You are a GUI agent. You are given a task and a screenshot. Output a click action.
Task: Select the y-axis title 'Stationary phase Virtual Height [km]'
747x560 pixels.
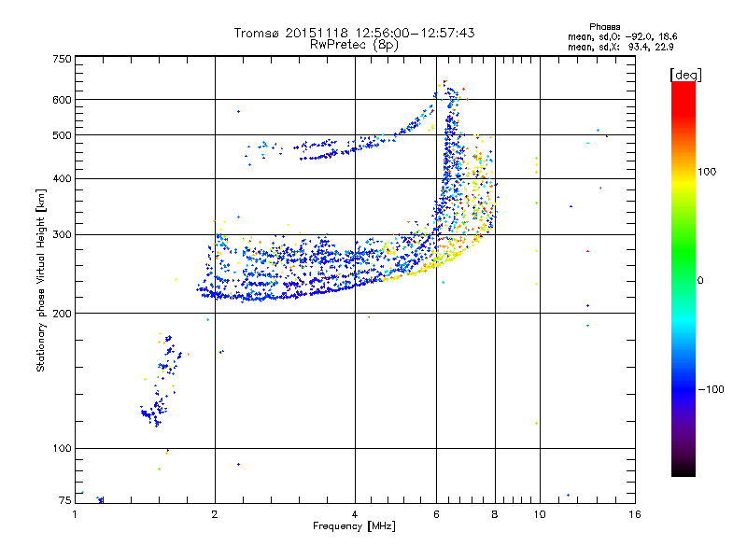(x=40, y=280)
